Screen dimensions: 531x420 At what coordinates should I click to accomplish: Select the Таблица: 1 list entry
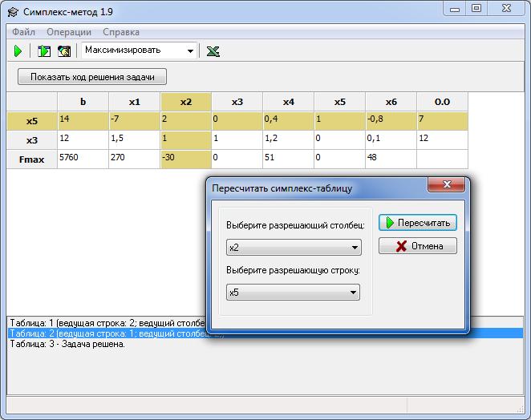point(107,323)
